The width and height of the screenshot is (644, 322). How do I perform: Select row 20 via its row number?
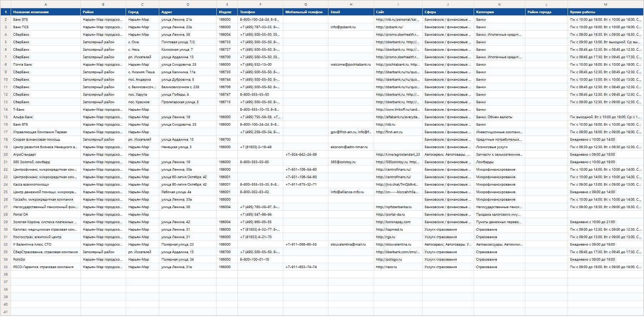coord(5,155)
